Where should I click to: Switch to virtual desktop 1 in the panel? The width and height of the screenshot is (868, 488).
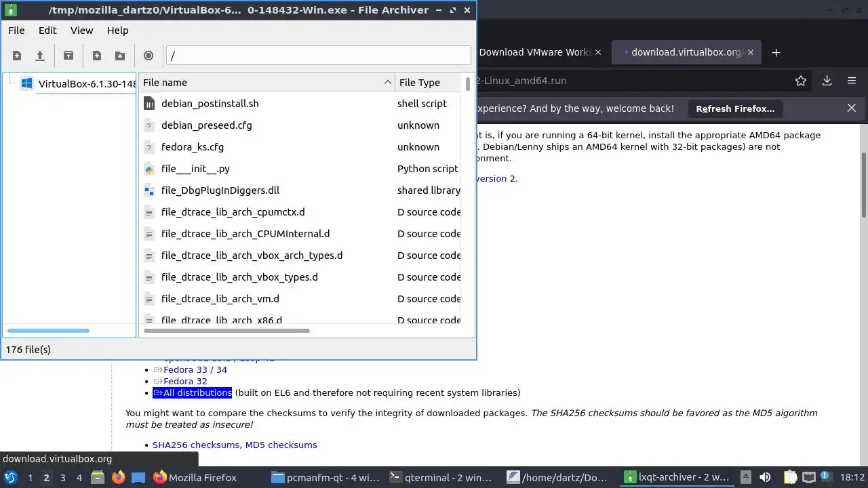[x=30, y=477]
